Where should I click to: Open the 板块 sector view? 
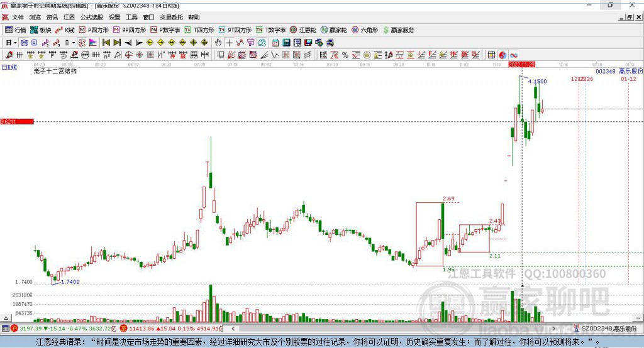[x=41, y=30]
